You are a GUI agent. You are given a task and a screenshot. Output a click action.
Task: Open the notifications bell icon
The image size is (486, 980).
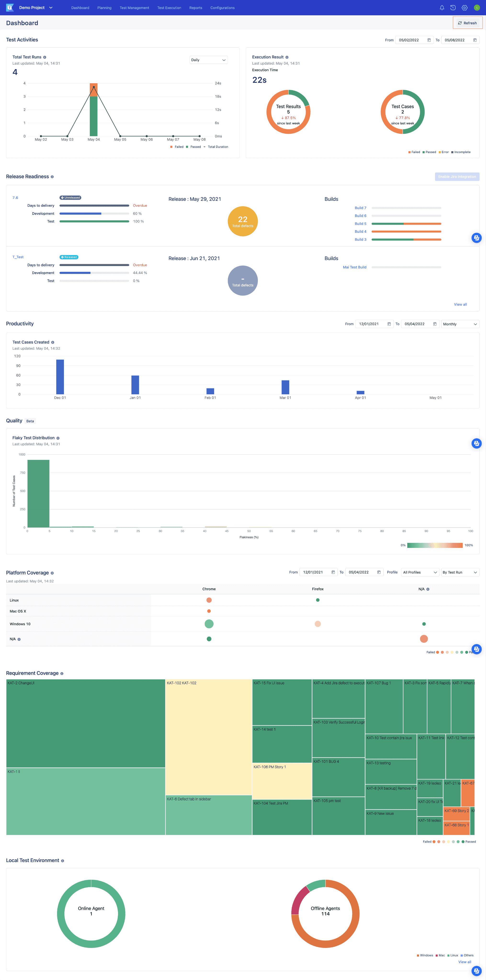[x=442, y=8]
